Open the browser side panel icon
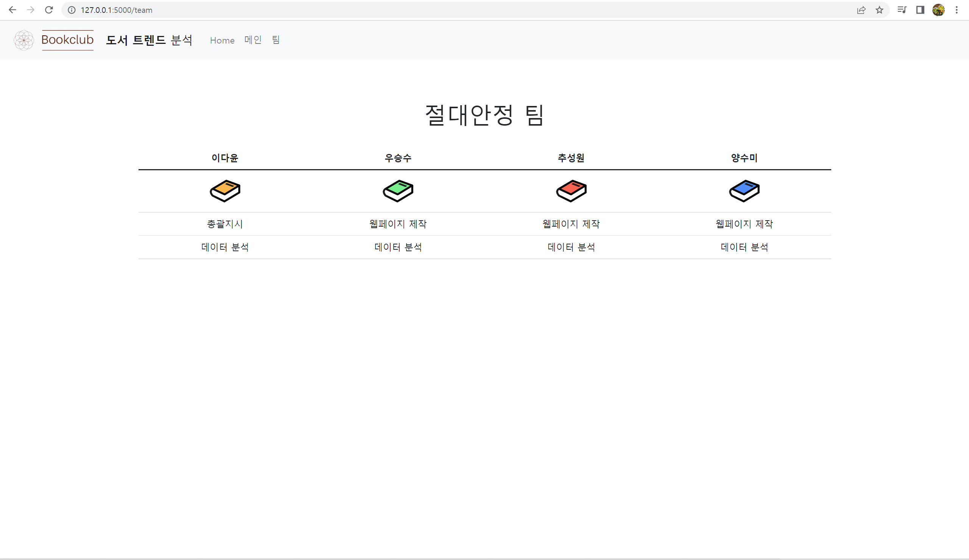The width and height of the screenshot is (969, 560). tap(920, 9)
